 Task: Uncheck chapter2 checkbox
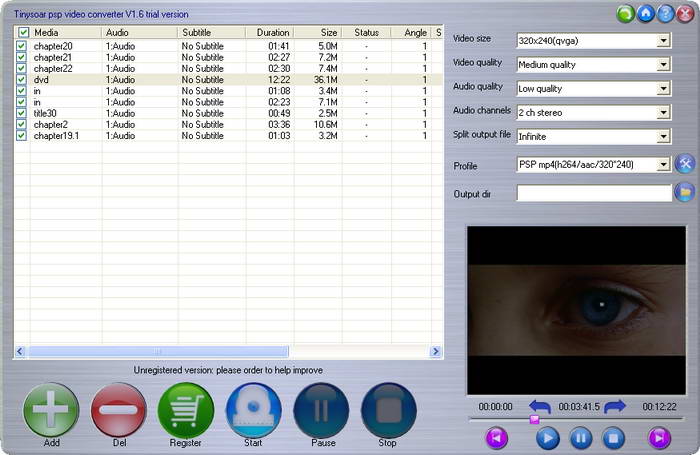tap(21, 124)
